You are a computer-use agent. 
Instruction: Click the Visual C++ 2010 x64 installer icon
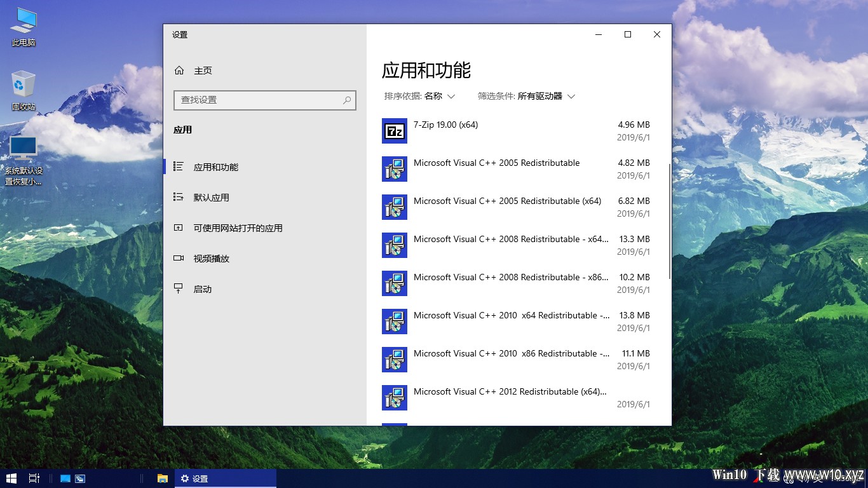395,322
